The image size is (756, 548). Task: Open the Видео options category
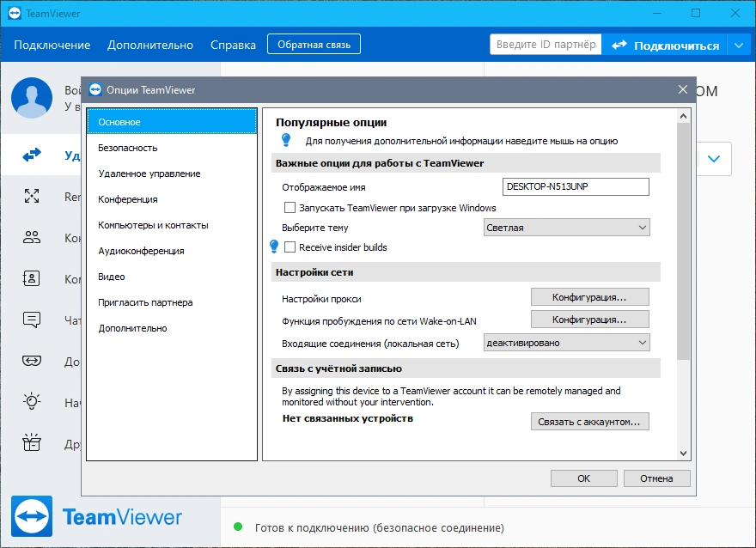tap(172, 277)
